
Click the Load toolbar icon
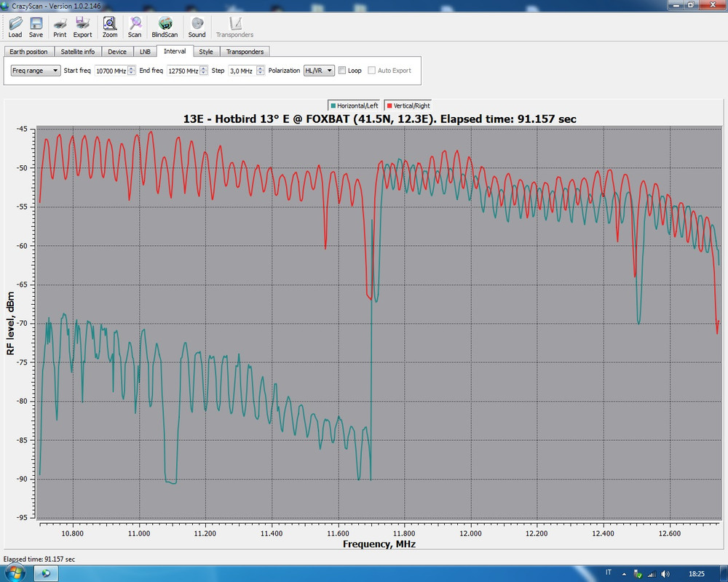15,27
